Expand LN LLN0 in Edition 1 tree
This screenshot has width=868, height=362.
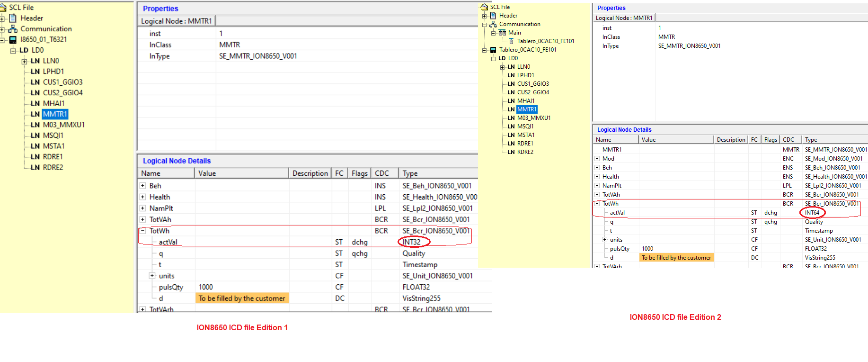tap(24, 62)
